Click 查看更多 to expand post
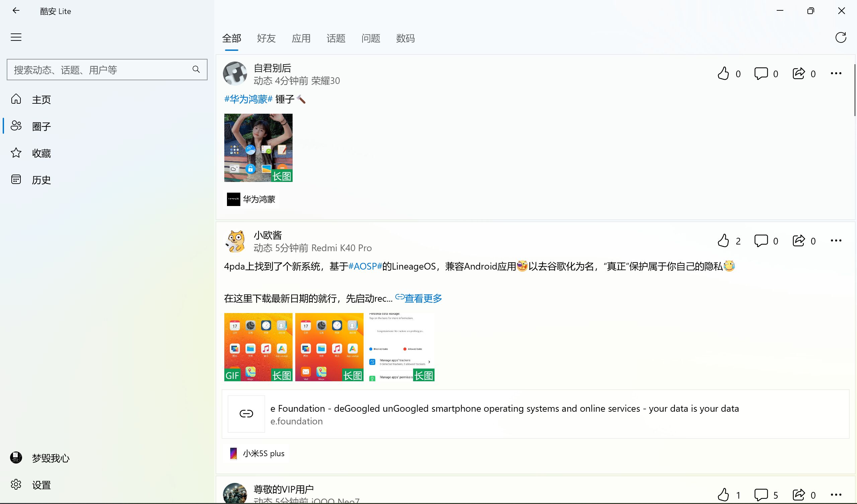The image size is (857, 504). pos(418,298)
